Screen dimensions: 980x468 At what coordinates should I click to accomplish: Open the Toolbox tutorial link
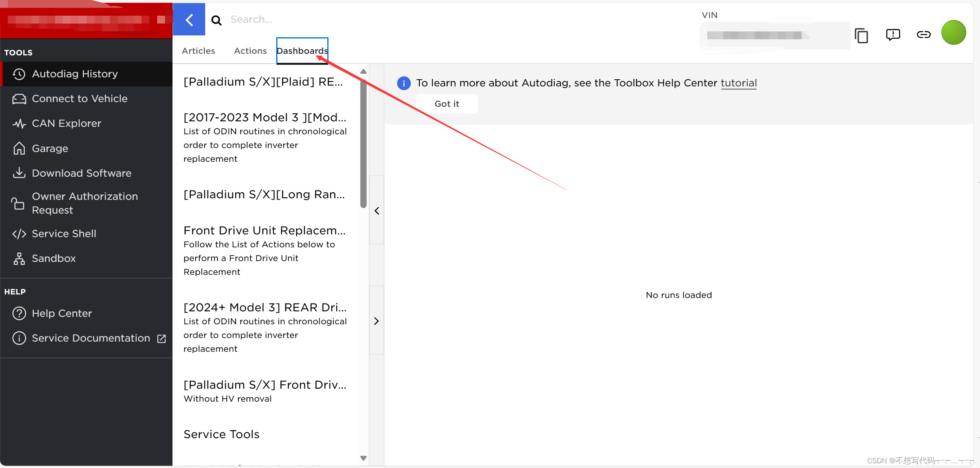738,83
